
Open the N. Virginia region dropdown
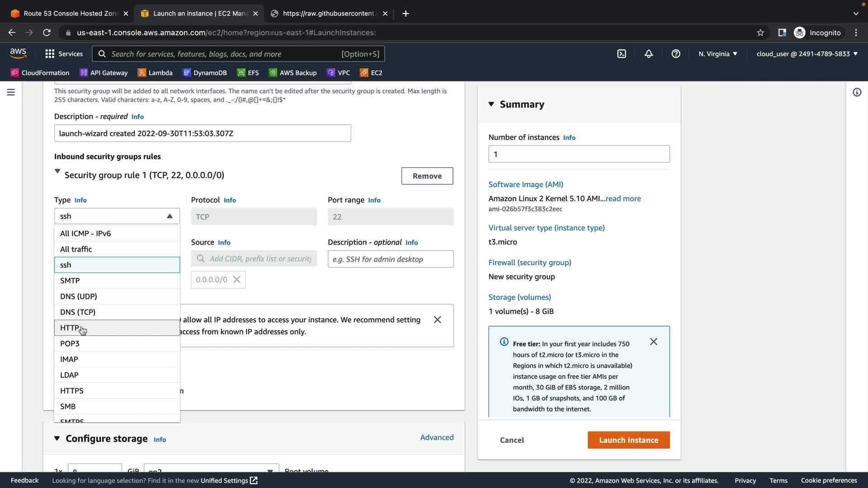pos(717,54)
